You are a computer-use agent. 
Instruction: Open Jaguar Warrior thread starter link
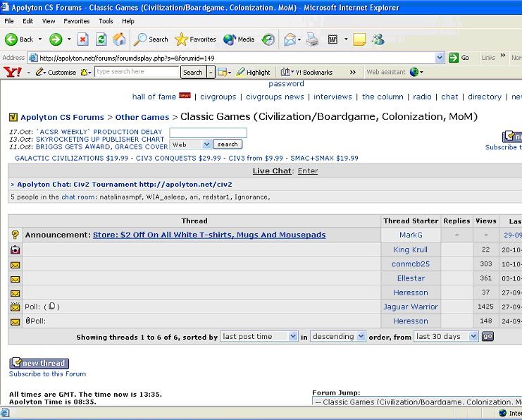click(410, 307)
